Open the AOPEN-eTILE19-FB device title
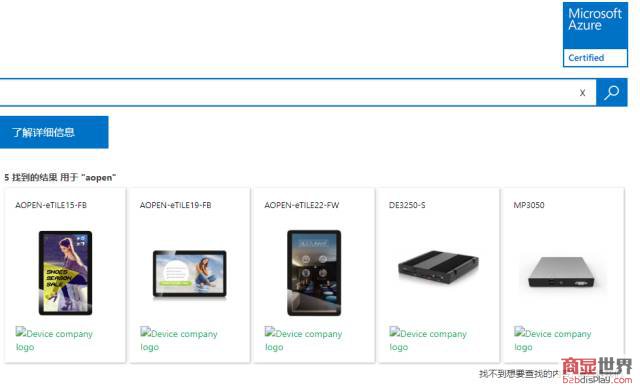 coord(176,205)
